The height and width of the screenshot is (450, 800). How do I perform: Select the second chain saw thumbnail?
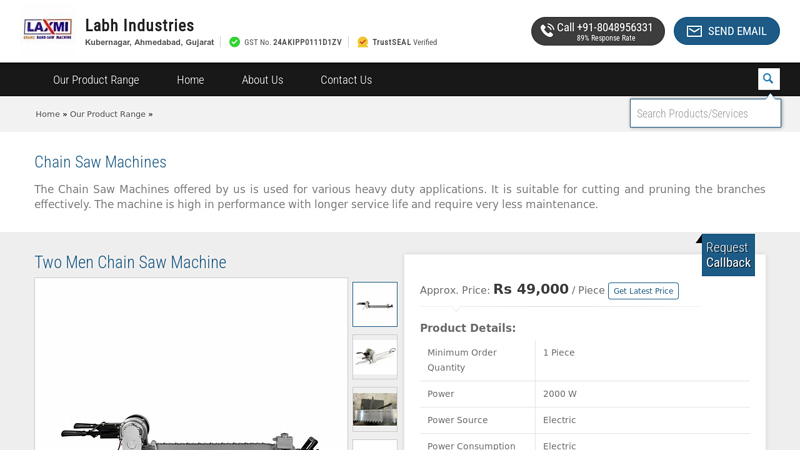point(375,356)
